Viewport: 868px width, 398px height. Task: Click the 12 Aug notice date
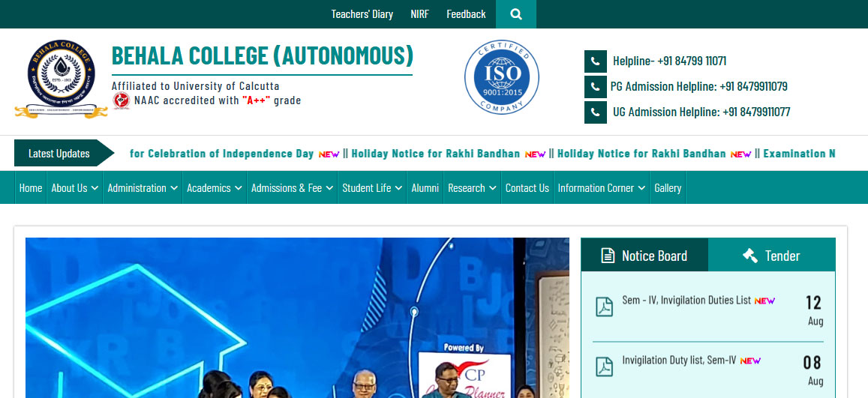tap(814, 310)
